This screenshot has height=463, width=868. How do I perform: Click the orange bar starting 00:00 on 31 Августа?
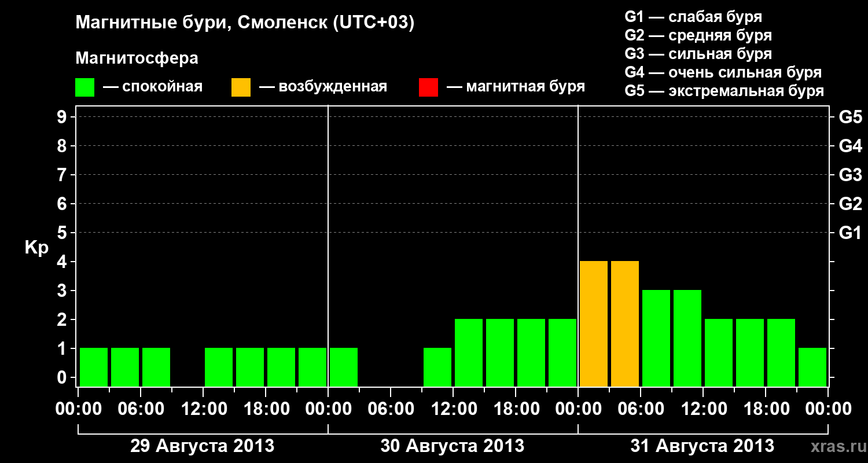(594, 324)
